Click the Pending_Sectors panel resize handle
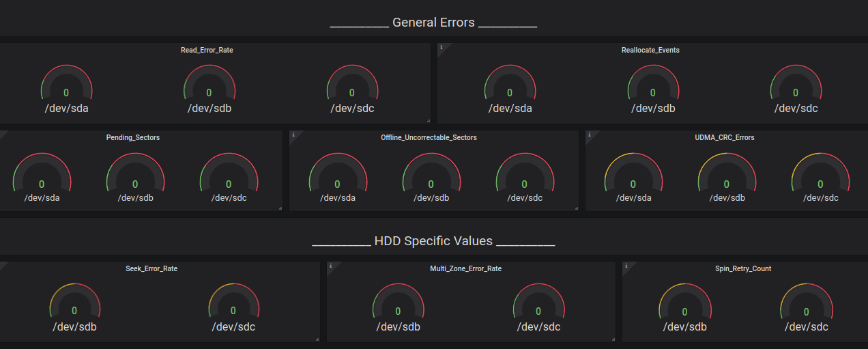Screen dimensions: 868x349 click(280, 208)
